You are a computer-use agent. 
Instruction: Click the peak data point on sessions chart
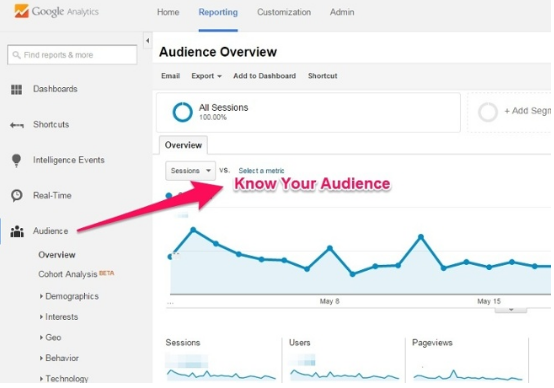pos(193,230)
